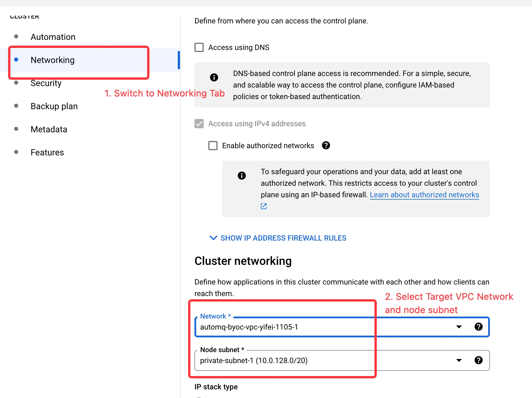Open the Features sidebar section
This screenshot has width=532, height=398.
pos(47,152)
